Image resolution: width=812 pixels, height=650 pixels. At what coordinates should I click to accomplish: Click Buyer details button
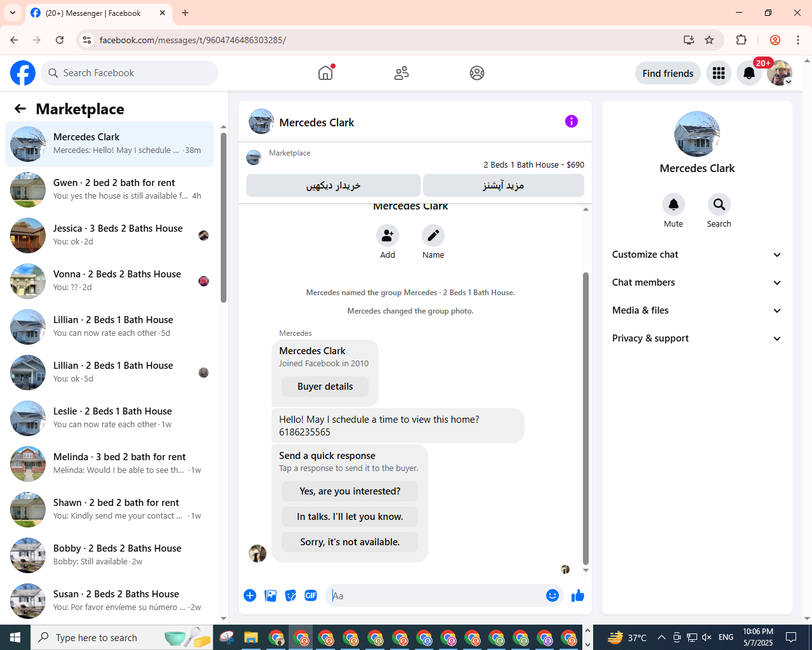pyautogui.click(x=325, y=387)
